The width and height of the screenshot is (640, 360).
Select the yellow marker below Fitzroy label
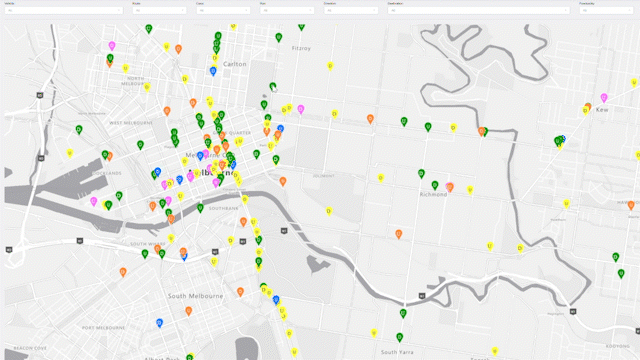point(330,66)
